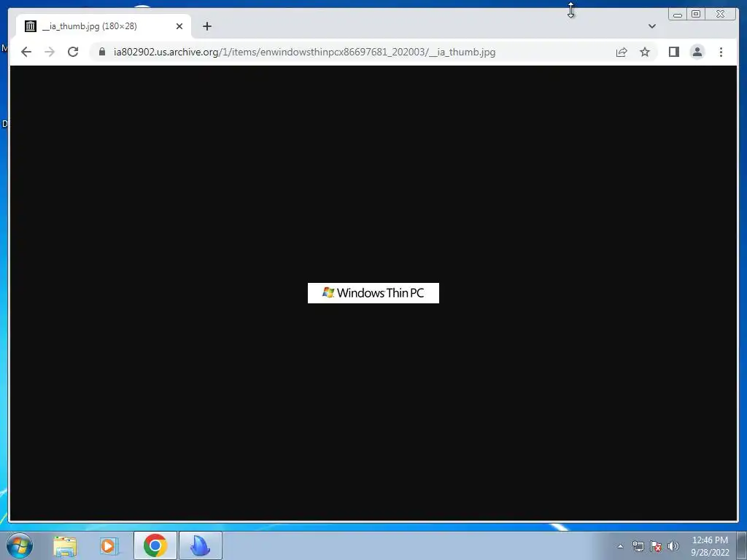Close the __ia_thumb.jpg tab
The height and width of the screenshot is (560, 747).
179,26
